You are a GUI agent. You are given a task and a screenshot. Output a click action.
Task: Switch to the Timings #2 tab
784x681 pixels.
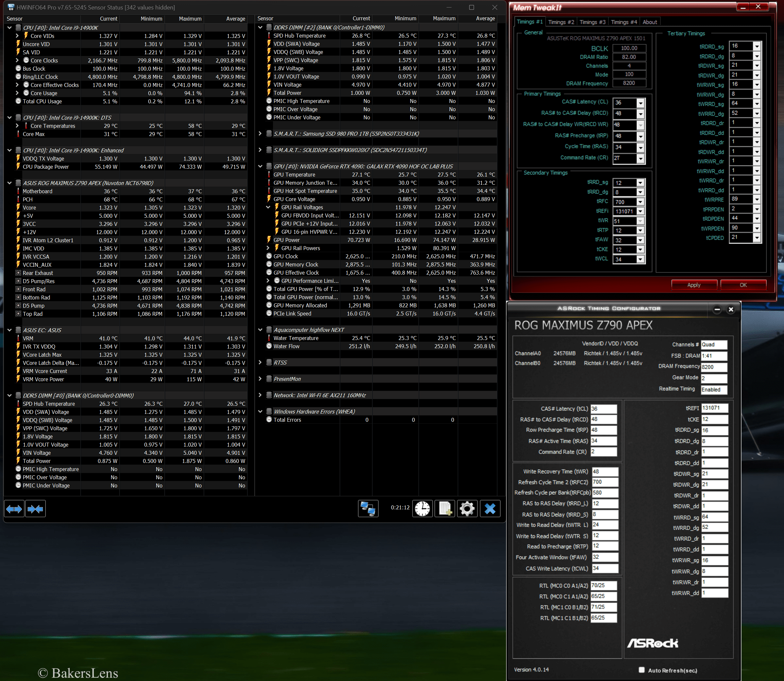pyautogui.click(x=561, y=22)
